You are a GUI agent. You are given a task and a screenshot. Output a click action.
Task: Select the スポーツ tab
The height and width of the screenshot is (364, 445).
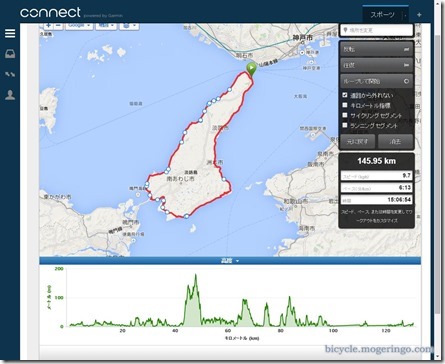tap(382, 15)
